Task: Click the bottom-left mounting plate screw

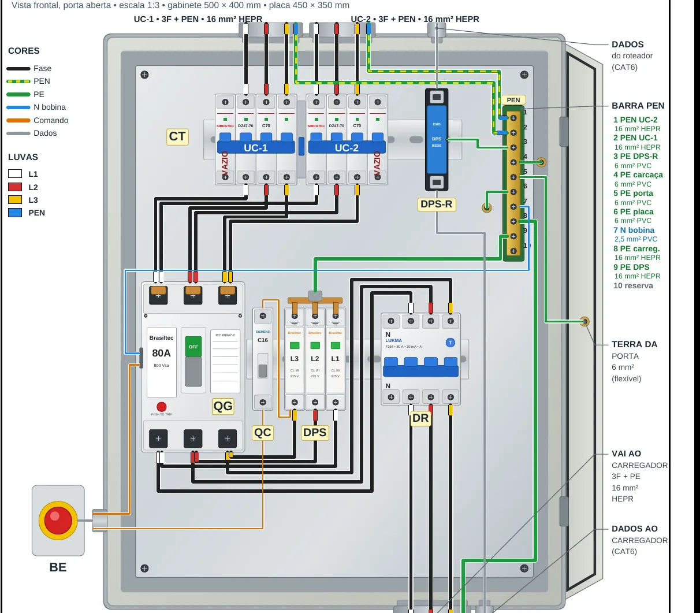Action: pyautogui.click(x=144, y=569)
